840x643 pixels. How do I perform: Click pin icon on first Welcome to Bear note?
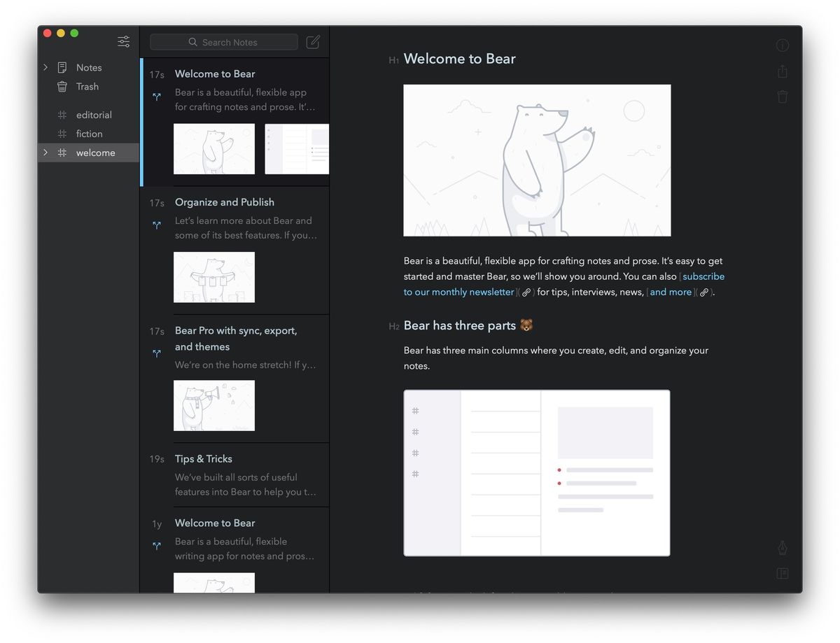157,97
